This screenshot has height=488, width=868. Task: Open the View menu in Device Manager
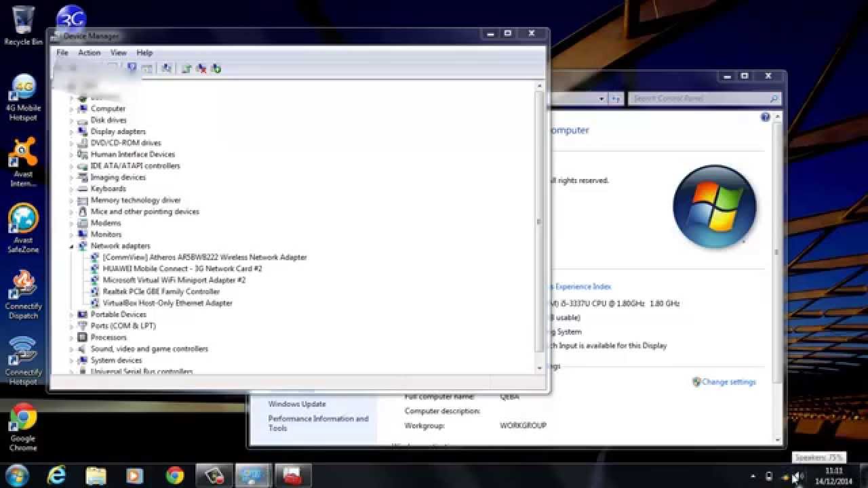[119, 53]
